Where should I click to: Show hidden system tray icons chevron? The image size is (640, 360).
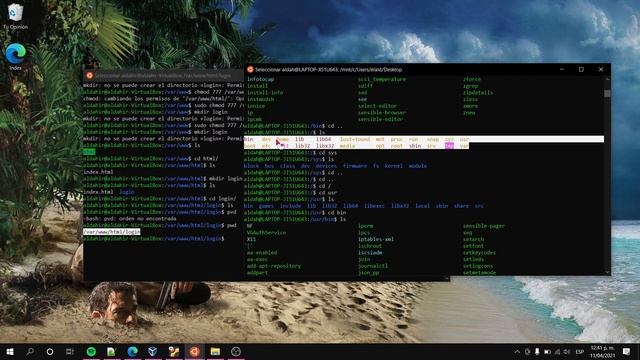click(x=517, y=352)
